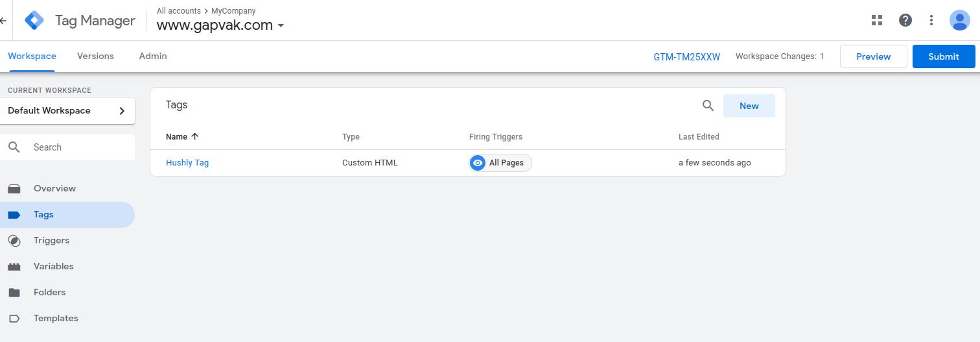Open Variables in the sidebar

point(67,267)
